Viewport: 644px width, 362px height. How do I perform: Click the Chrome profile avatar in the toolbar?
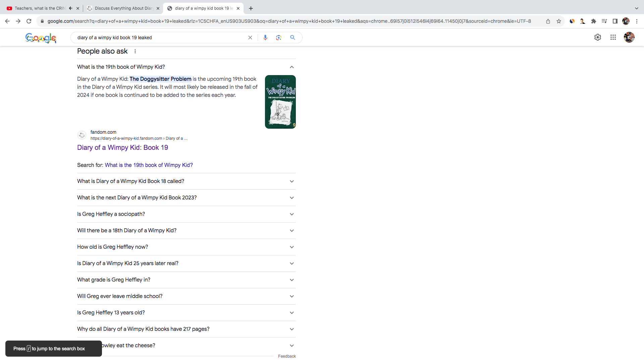(x=626, y=21)
